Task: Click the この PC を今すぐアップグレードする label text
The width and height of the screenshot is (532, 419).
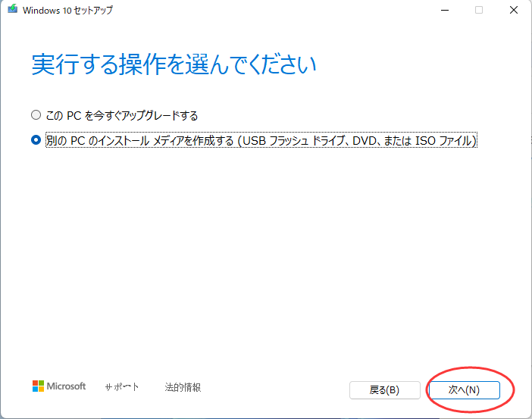Action: pyautogui.click(x=121, y=116)
